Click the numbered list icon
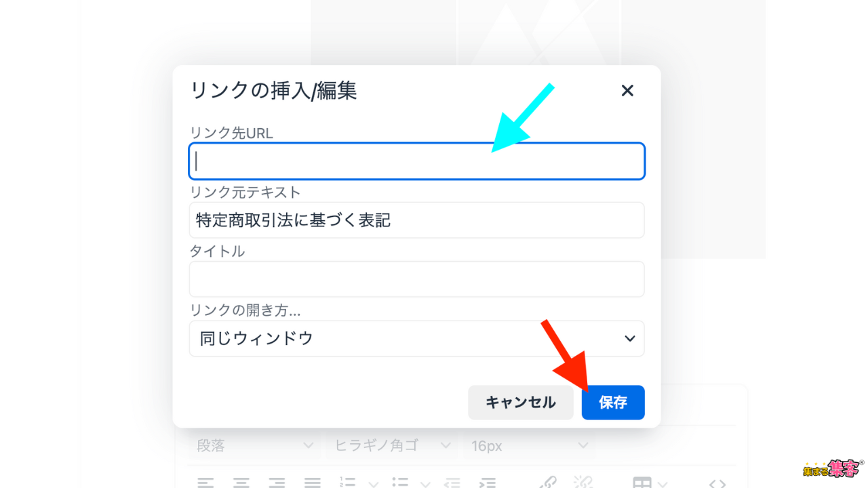Viewport: 868px width, 488px height. (x=348, y=483)
